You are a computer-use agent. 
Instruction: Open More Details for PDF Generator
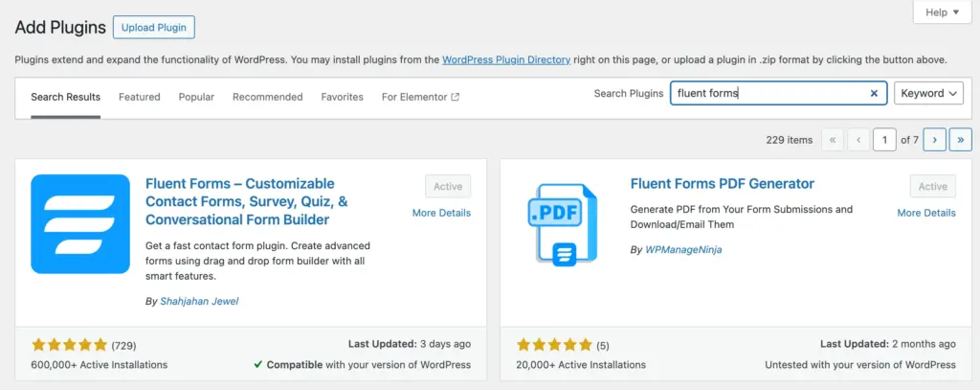pos(926,213)
